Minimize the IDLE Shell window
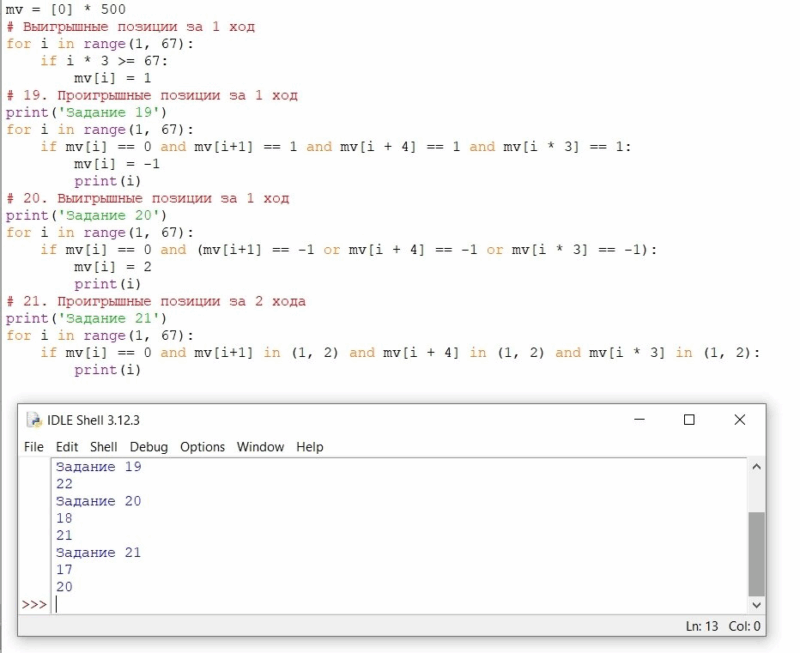 639,420
